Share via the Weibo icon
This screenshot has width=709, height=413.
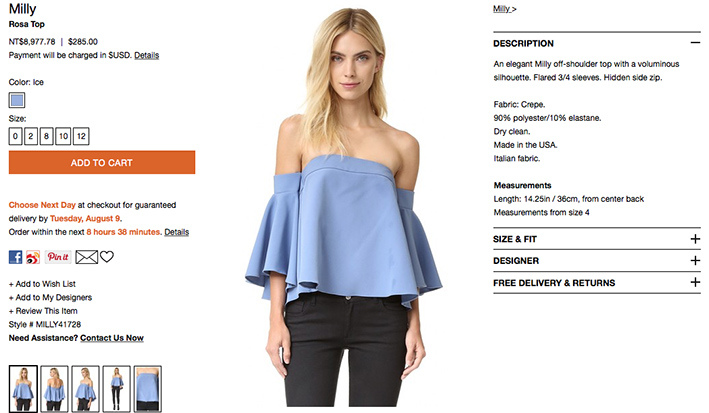pyautogui.click(x=33, y=257)
